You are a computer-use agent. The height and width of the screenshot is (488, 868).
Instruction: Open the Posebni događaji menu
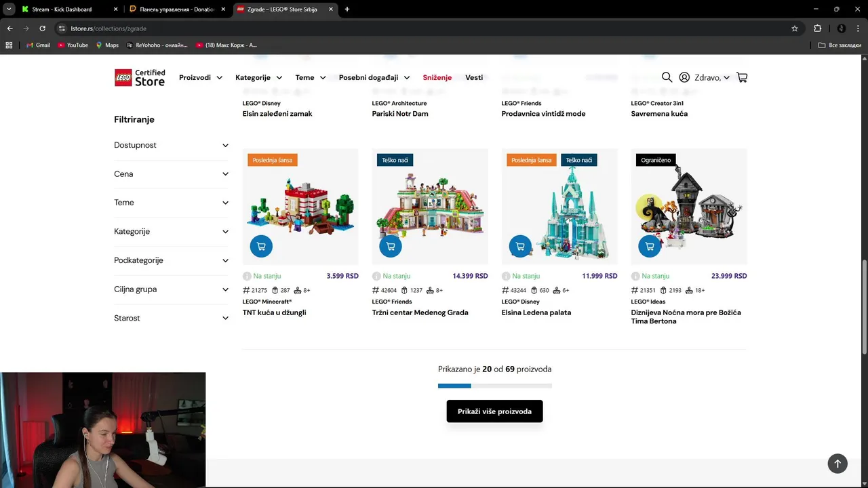(x=374, y=77)
